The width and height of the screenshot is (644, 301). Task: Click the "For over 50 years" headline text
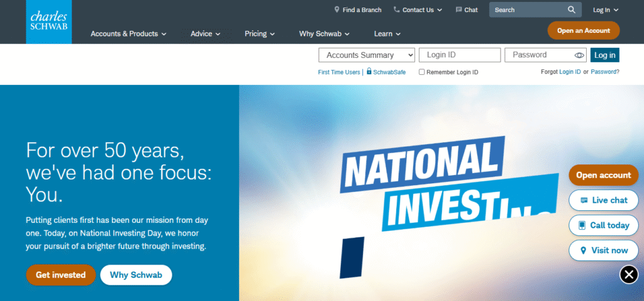[x=119, y=173]
